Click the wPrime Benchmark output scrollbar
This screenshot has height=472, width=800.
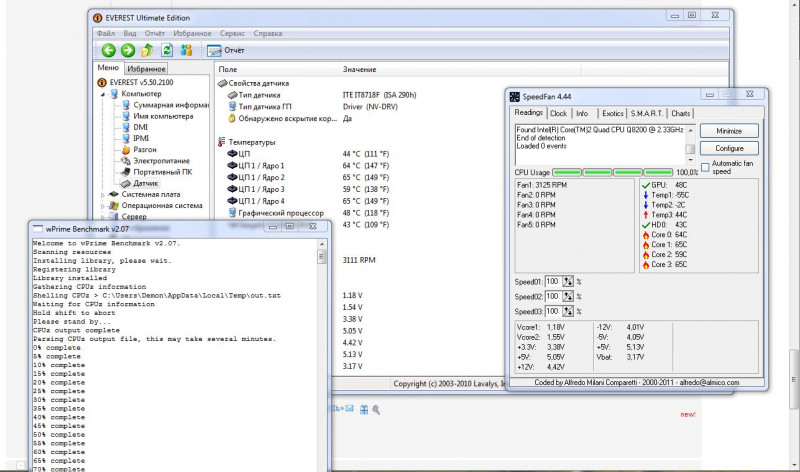tap(321, 355)
